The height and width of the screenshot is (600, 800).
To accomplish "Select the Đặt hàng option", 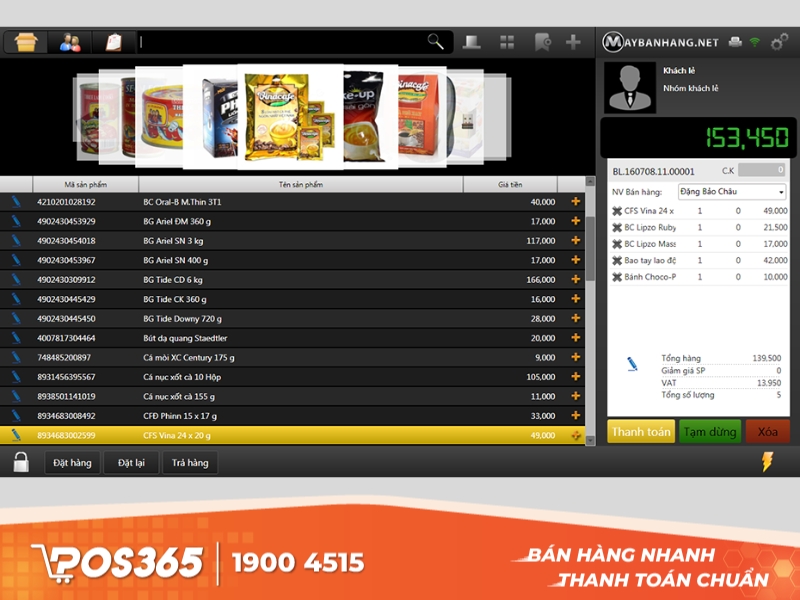I will (x=71, y=462).
